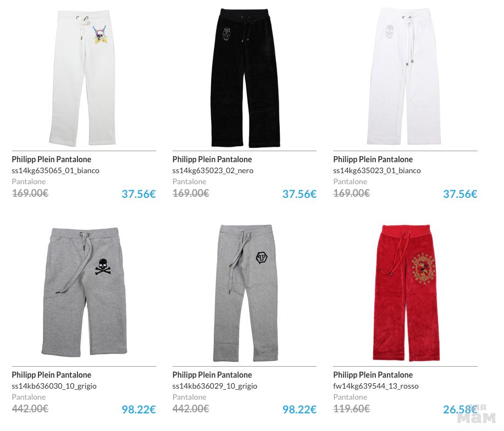The width and height of the screenshot is (504, 431).
Task: Select the ss14kg635065_01_bianco product code
Action: click(x=56, y=170)
